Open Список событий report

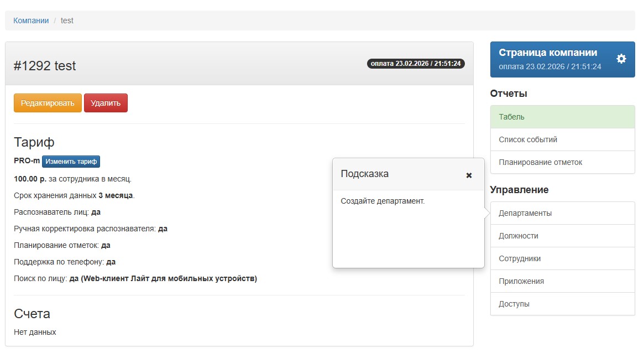[562, 139]
